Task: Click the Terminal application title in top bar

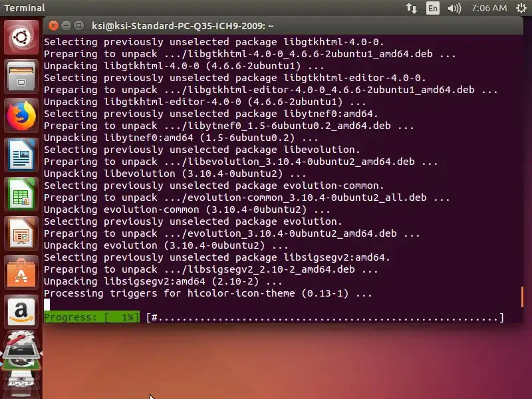Action: tap(25, 8)
